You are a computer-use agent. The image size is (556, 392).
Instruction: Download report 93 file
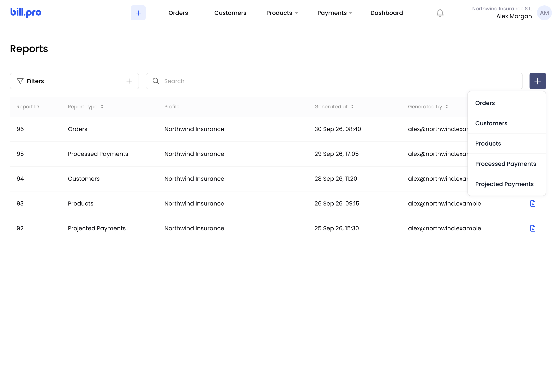pyautogui.click(x=532, y=203)
